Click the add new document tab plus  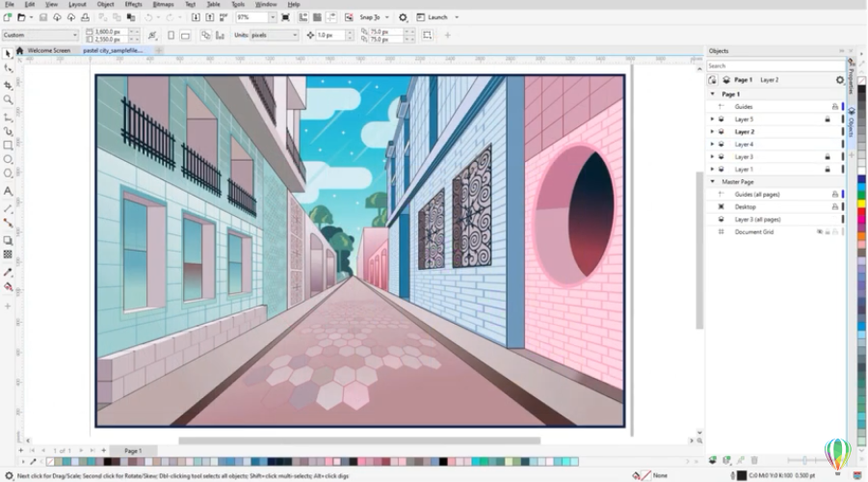[x=159, y=50]
